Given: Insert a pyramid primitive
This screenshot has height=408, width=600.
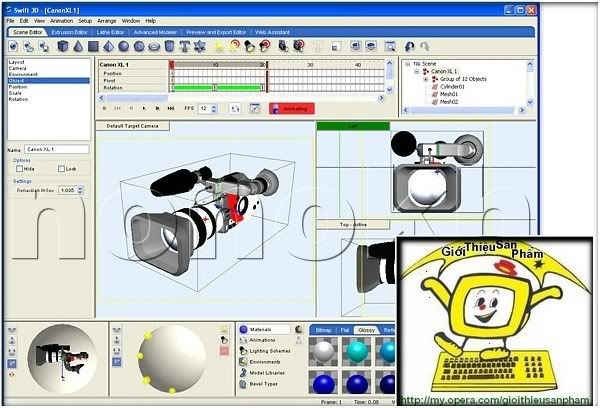Looking at the screenshot, I should (109, 46).
